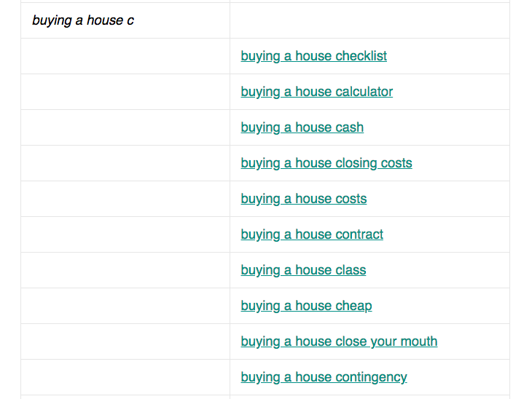This screenshot has height=399, width=532.
Task: Click empty cell left of cash link
Action: pyautogui.click(x=125, y=127)
